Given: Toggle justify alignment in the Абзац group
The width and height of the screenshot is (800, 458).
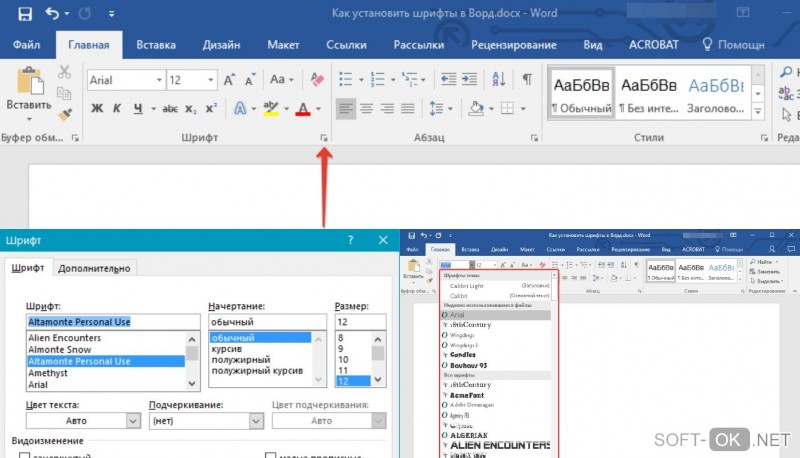Looking at the screenshot, I should pyautogui.click(x=408, y=108).
